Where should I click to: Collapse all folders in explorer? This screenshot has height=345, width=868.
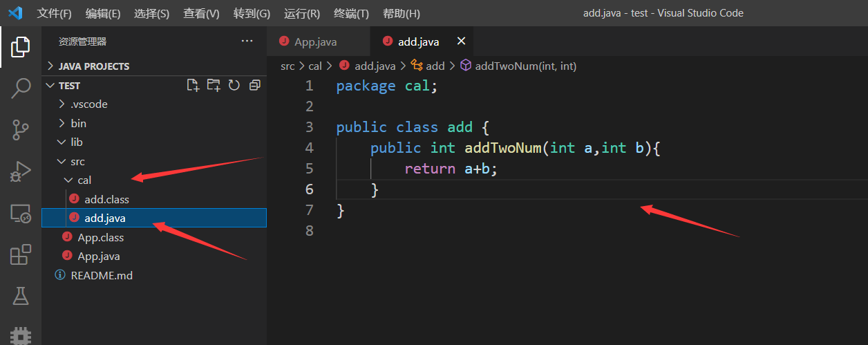255,85
